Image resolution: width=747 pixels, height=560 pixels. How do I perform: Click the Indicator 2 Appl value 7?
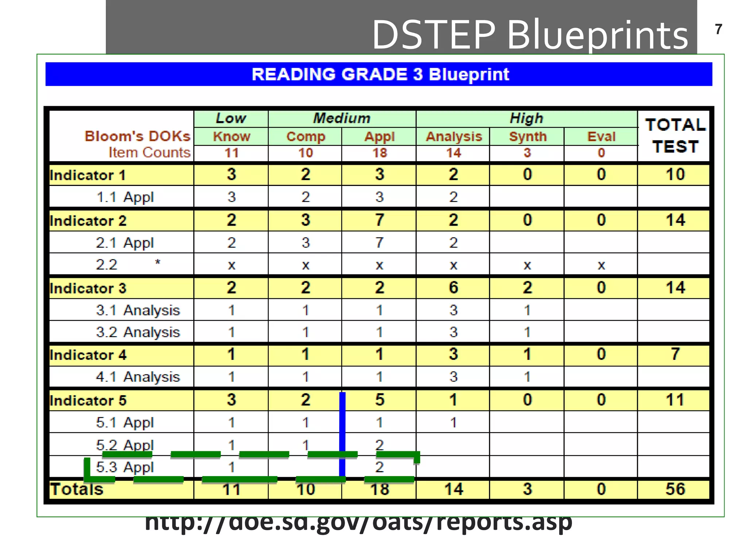click(x=379, y=220)
